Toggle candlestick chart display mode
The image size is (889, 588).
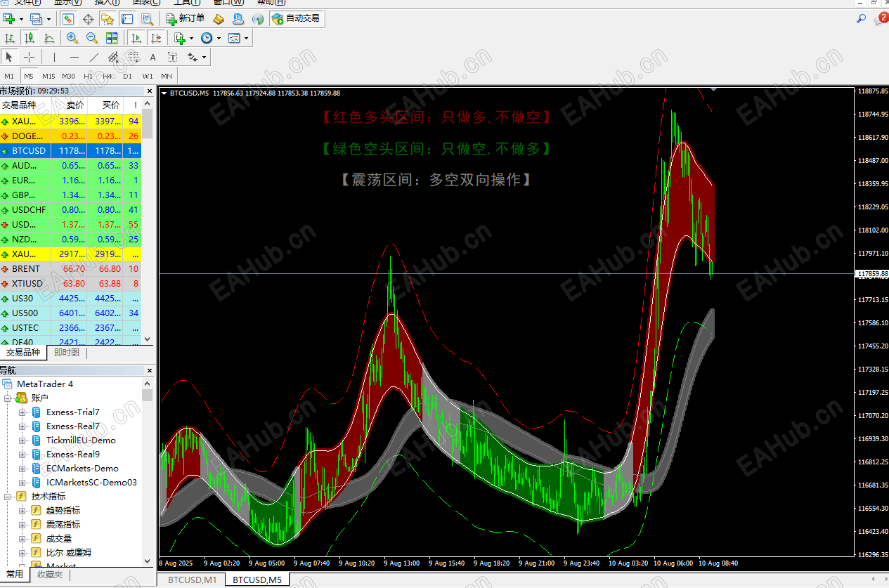pos(29,38)
